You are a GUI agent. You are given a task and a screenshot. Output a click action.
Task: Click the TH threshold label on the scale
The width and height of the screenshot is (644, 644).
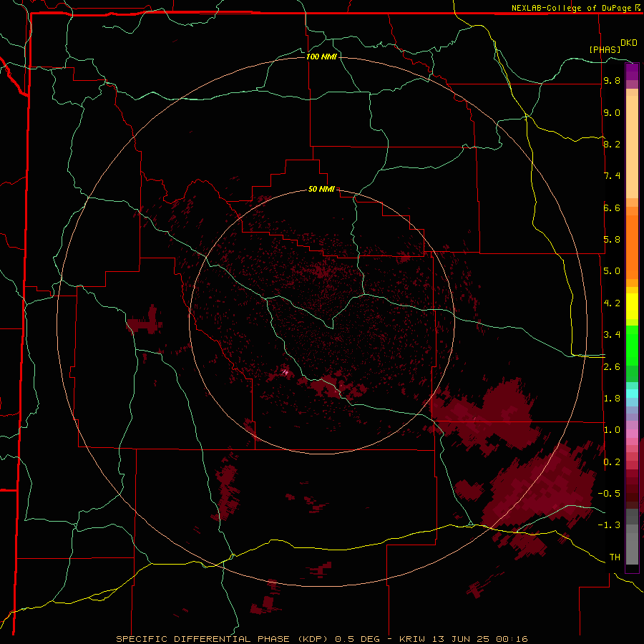click(x=615, y=557)
